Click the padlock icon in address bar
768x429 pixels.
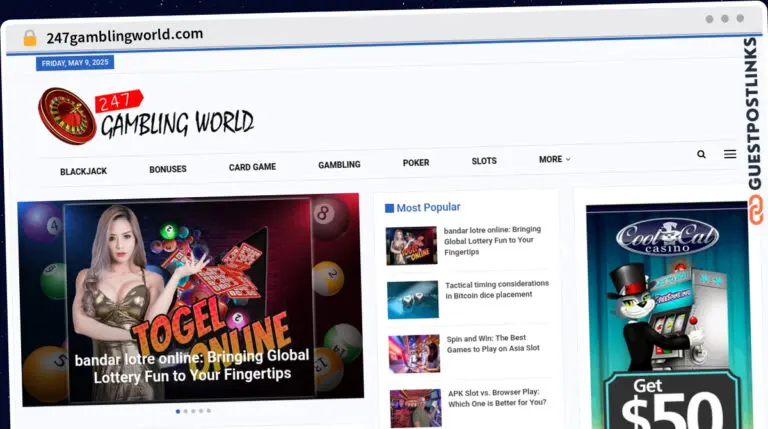tap(29, 37)
